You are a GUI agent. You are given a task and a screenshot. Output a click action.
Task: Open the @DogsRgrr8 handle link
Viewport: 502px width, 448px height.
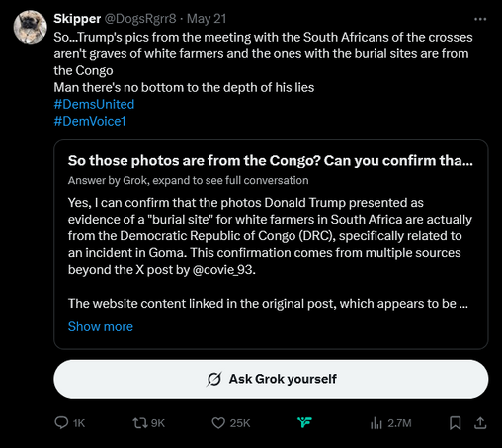coord(140,19)
